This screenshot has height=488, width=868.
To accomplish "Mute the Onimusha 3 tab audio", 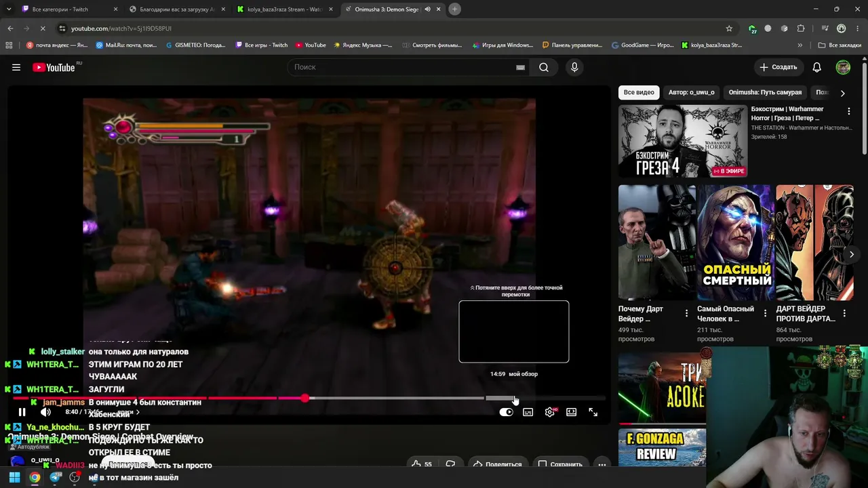I will click(427, 9).
